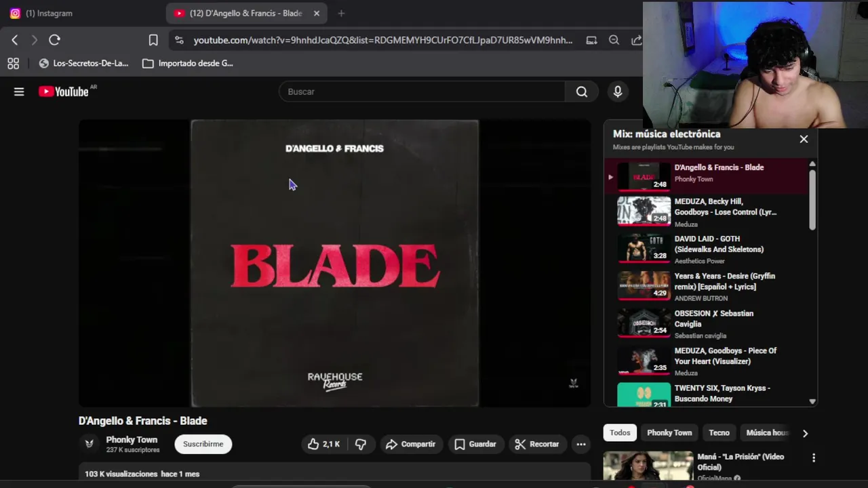
Task: Show more filter chips with right arrow
Action: (805, 433)
